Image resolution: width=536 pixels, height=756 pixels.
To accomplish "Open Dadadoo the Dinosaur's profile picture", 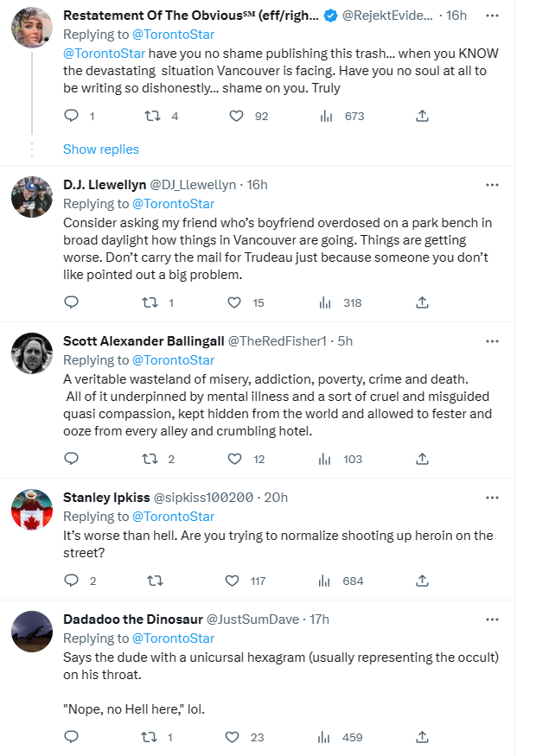I will (x=32, y=632).
